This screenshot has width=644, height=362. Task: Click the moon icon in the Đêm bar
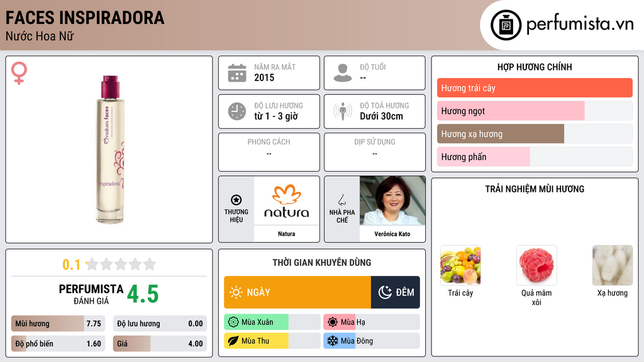385,292
